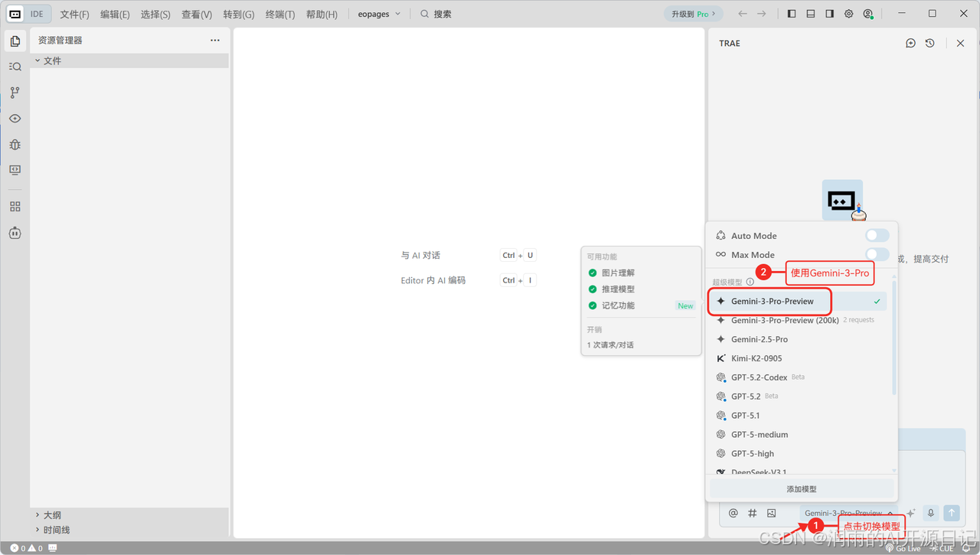Select the GPT-5.2 Beta model

[x=797, y=397]
